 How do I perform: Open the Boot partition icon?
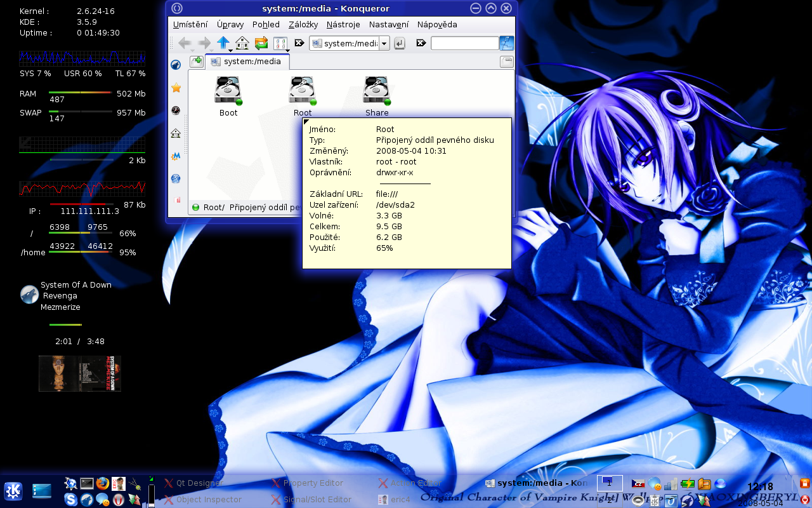click(x=228, y=97)
